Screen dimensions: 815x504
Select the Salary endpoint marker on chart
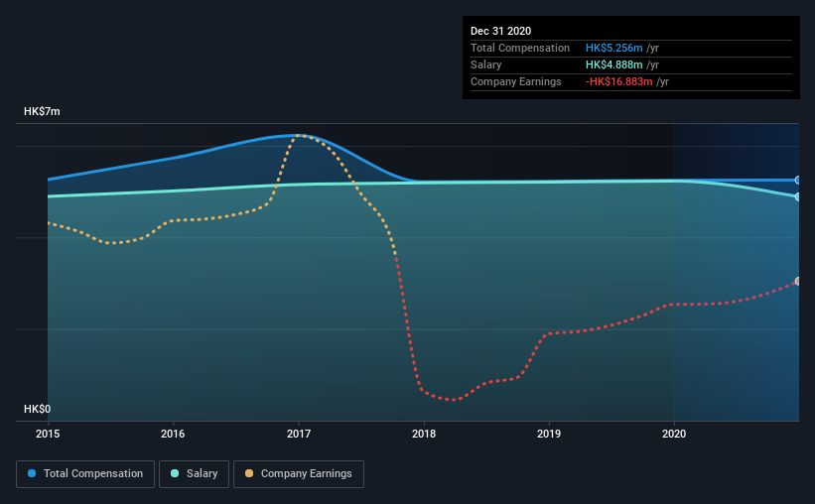797,196
